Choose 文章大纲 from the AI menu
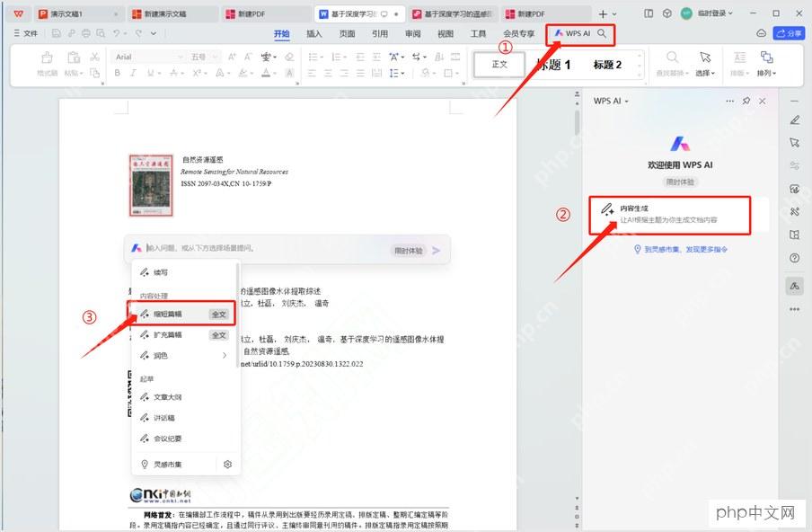Image resolution: width=812 pixels, height=532 pixels. coord(184,397)
